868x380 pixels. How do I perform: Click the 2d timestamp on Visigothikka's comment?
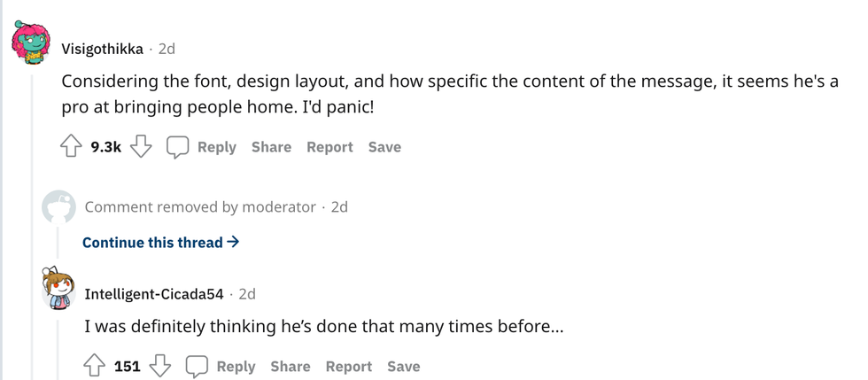167,48
